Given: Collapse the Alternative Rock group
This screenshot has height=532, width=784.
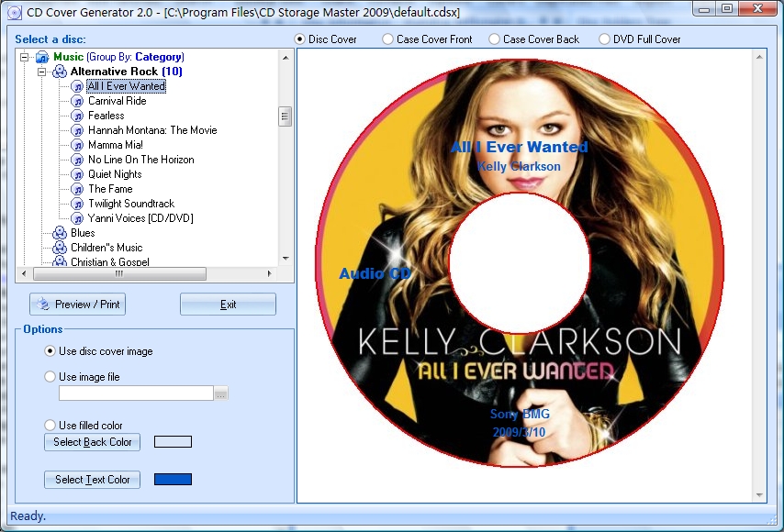Looking at the screenshot, I should 42,72.
